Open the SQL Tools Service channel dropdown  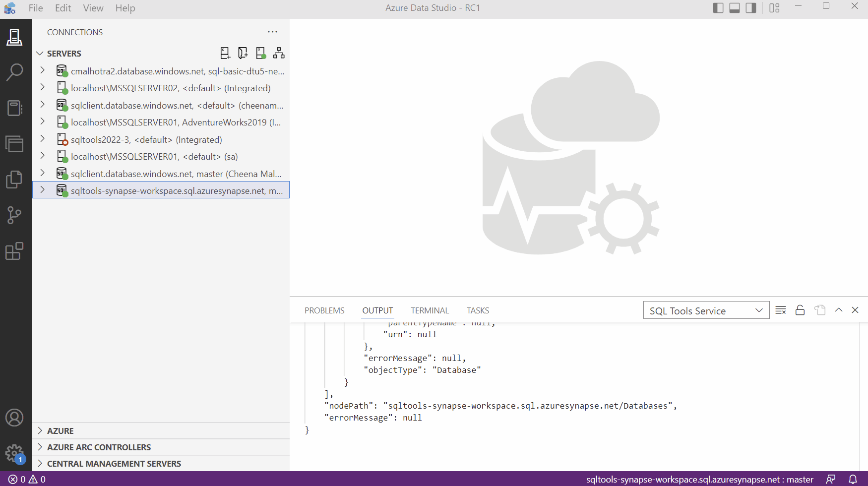[x=706, y=310]
